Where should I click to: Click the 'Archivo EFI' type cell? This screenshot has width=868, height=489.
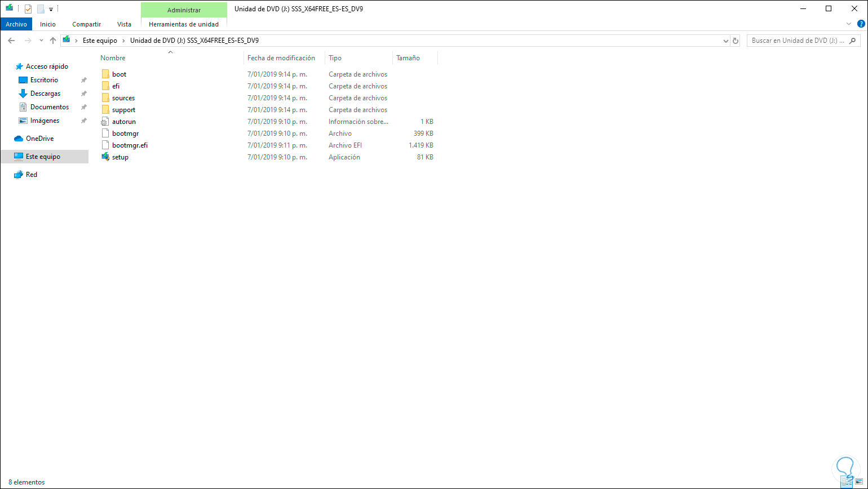(x=345, y=145)
